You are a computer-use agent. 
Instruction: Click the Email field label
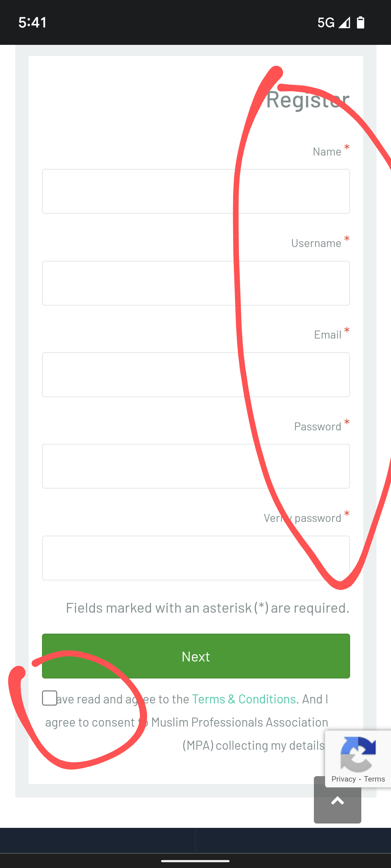click(x=328, y=335)
